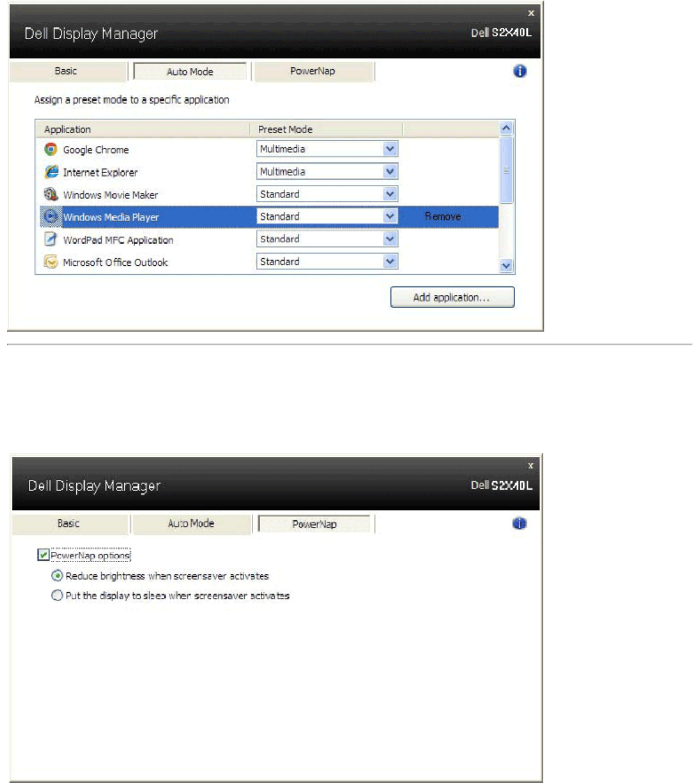Viewport: 700px width, 783px height.
Task: Open Auto Mode tab in bottom window
Action: tap(191, 524)
